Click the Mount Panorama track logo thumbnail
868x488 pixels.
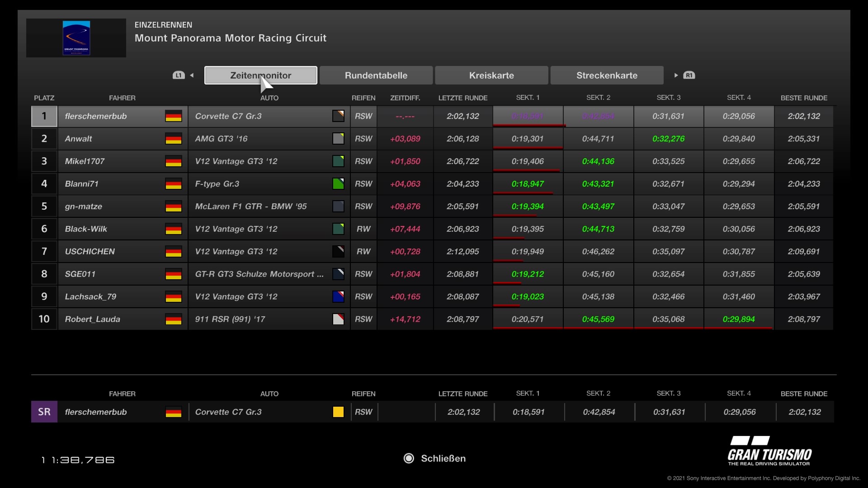click(x=76, y=38)
